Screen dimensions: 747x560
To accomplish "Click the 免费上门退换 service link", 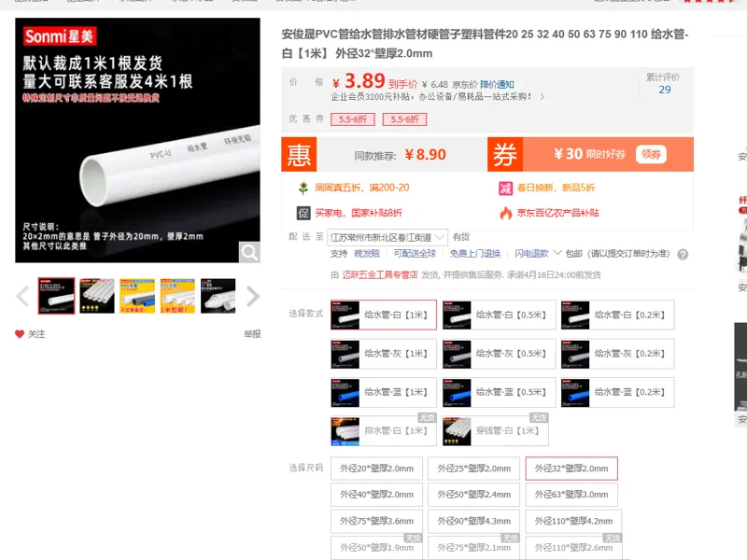I will tap(475, 253).
